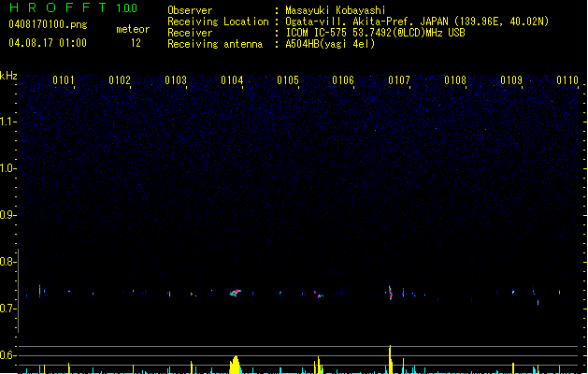Click the meteor count value 12
The image size is (588, 374).
(x=136, y=43)
